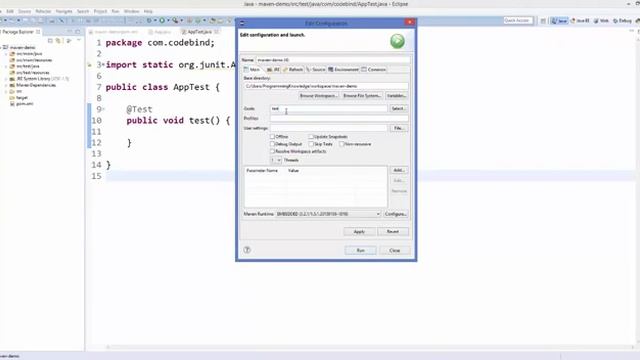The image size is (640, 360).
Task: Open the Common tab in dialog
Action: coord(373,69)
